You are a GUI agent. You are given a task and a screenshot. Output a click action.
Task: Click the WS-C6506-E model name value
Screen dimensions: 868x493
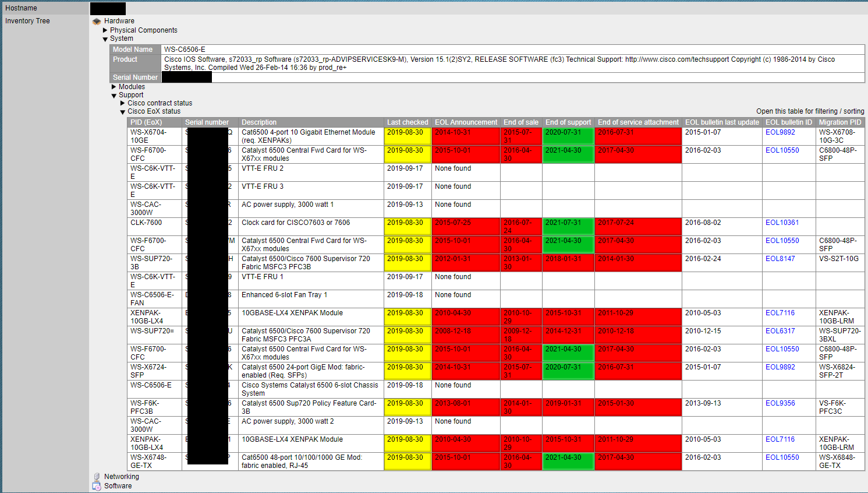tap(185, 50)
